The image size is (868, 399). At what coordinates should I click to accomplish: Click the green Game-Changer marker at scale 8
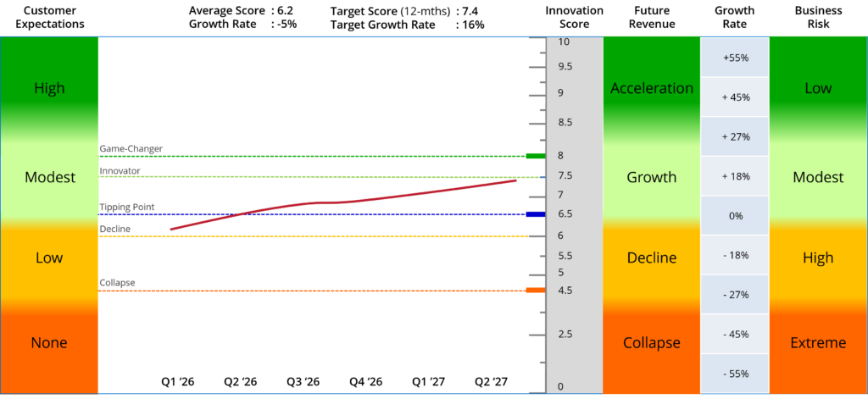[534, 156]
